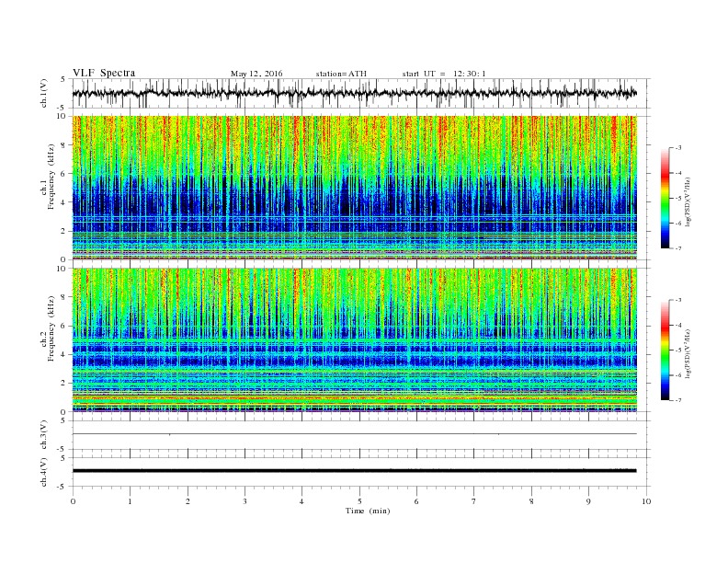Click the '4' kHz tick on ch.1 frequency axis
The image size is (728, 563).
pos(64,202)
